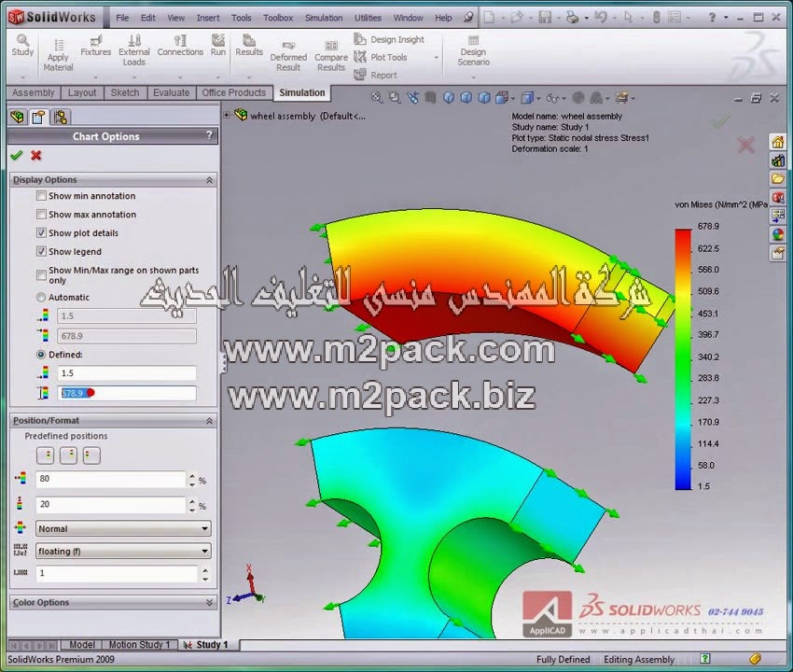Click Compare Results icon
Viewport: 793px width, 672px height.
pyautogui.click(x=331, y=56)
